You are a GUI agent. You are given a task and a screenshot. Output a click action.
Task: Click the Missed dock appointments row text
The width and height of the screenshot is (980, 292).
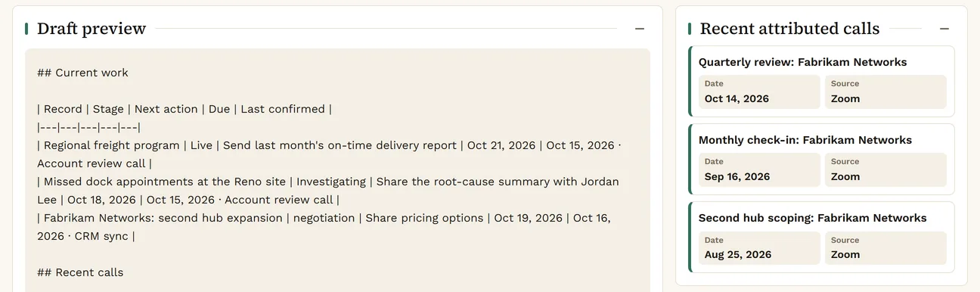328,191
